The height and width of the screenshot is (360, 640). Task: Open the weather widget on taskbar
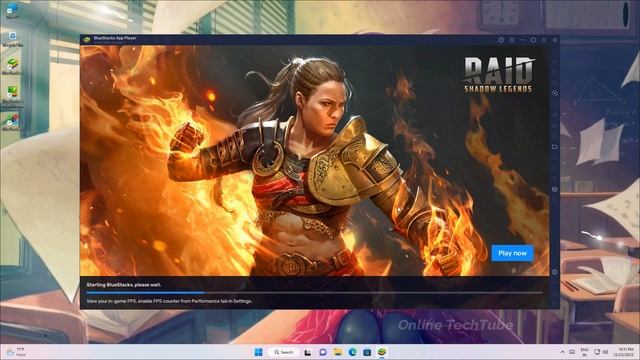tap(16, 352)
